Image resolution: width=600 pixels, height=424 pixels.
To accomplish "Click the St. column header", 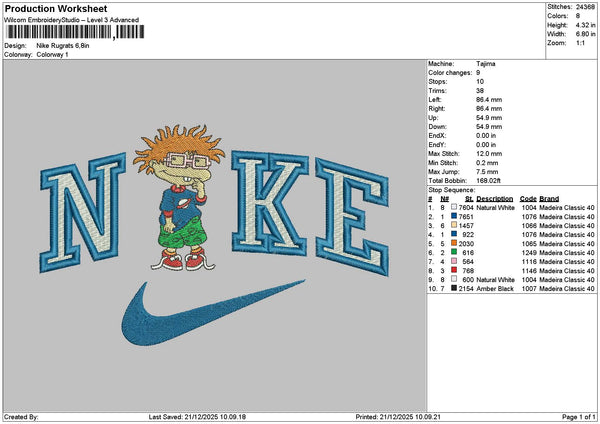I will point(469,199).
